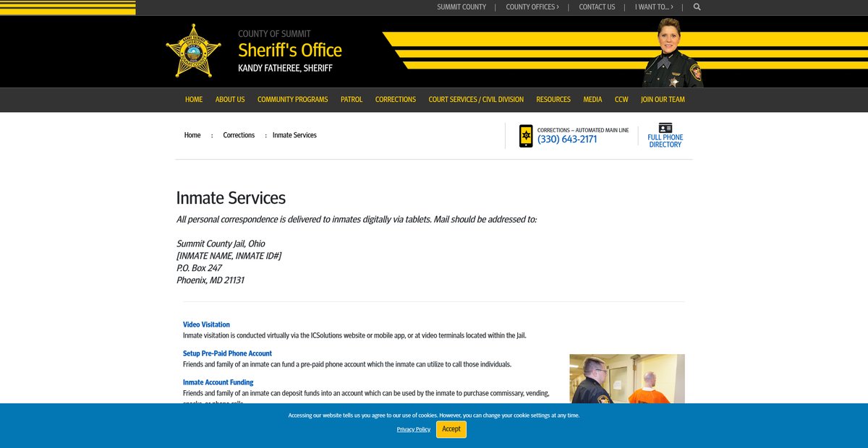The width and height of the screenshot is (868, 448).
Task: Click the Privacy Policy link in cookie banner
Action: click(x=414, y=429)
